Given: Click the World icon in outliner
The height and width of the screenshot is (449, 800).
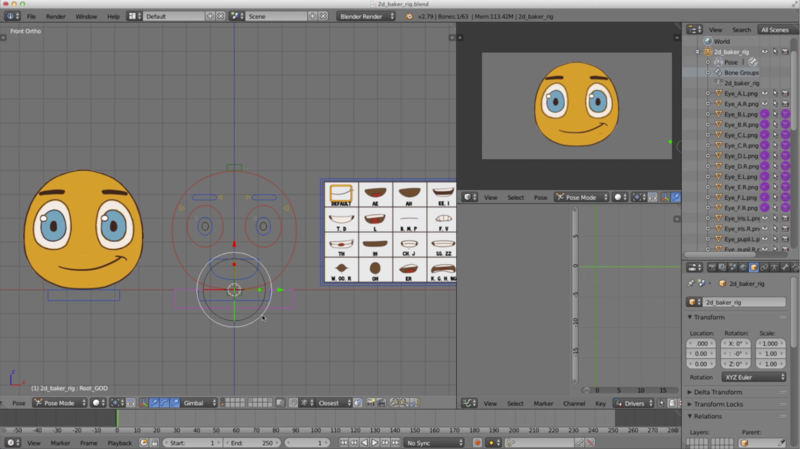Looking at the screenshot, I should (706, 41).
